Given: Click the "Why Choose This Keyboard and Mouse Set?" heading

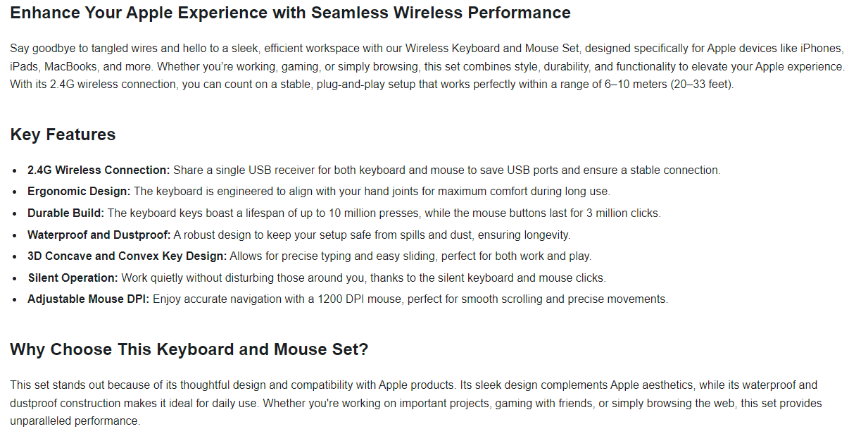Looking at the screenshot, I should [189, 349].
